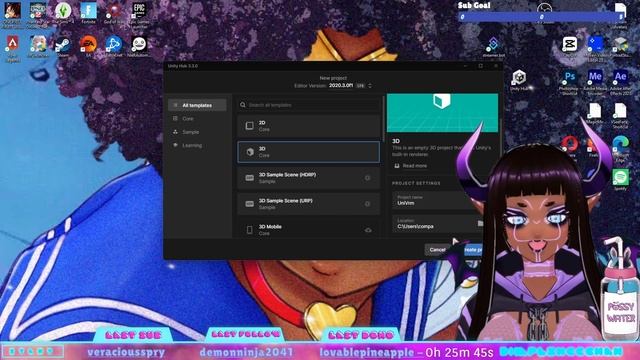Click the search magnifier icon in templates
This screenshot has height=360, width=640.
click(243, 105)
